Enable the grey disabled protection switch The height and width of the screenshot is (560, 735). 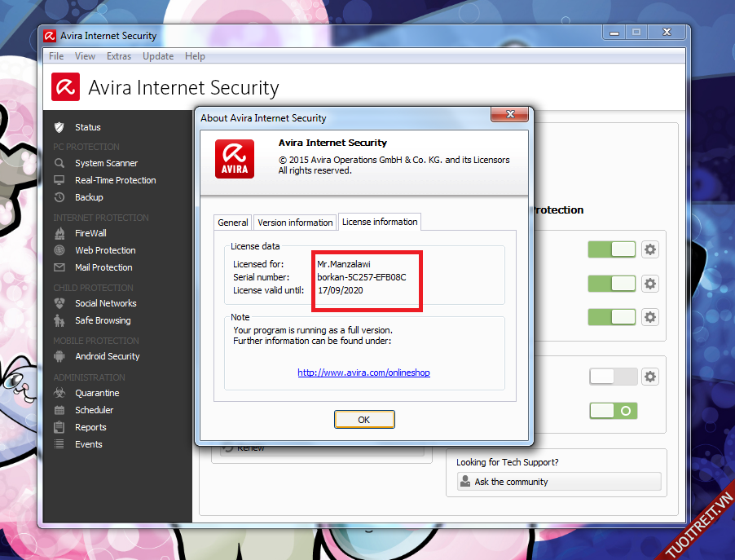pyautogui.click(x=613, y=376)
